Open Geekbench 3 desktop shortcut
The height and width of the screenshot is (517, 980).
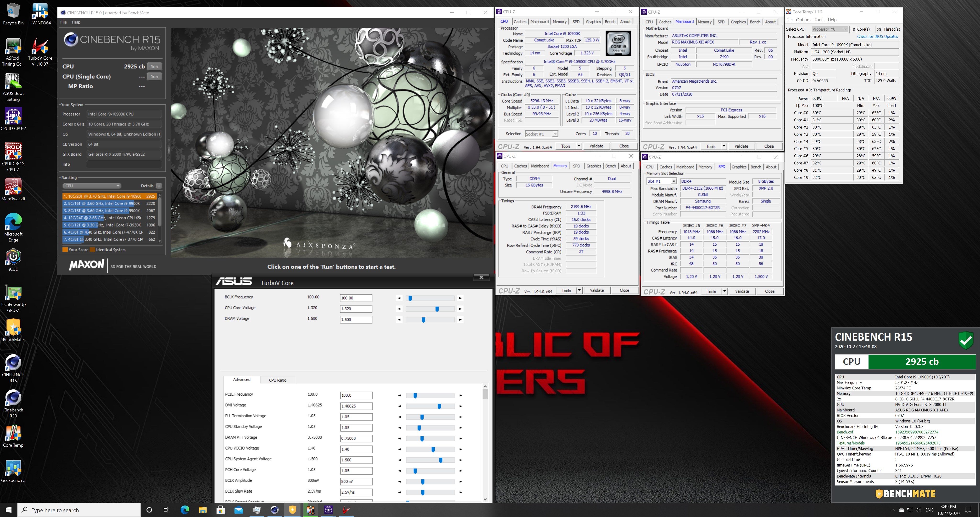point(13,471)
